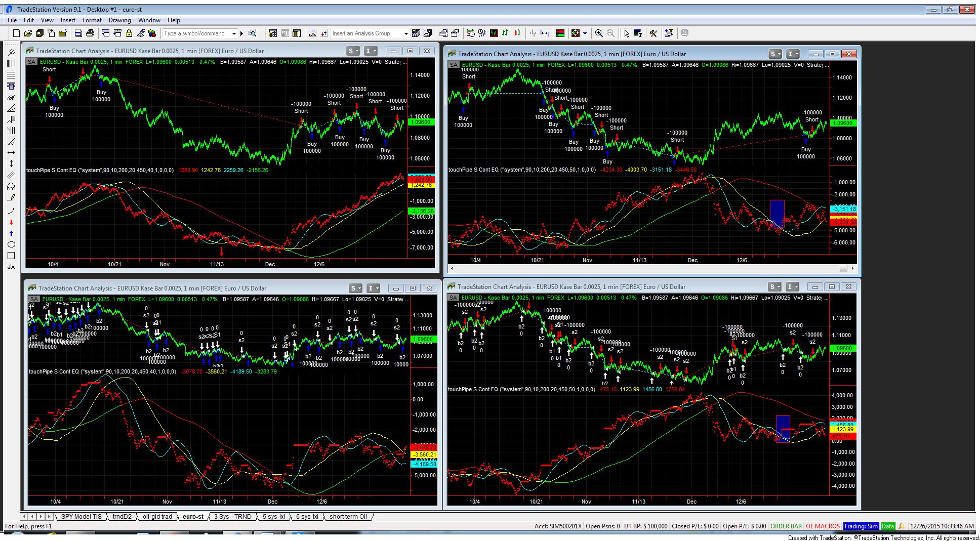Click blue rectangle in top-right chart equity pane
980x541 pixels.
click(777, 214)
